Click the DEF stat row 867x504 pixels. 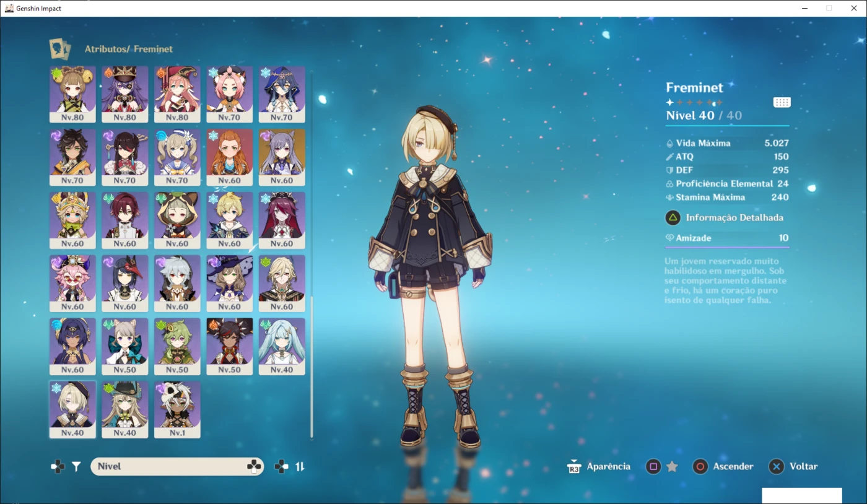pos(727,170)
